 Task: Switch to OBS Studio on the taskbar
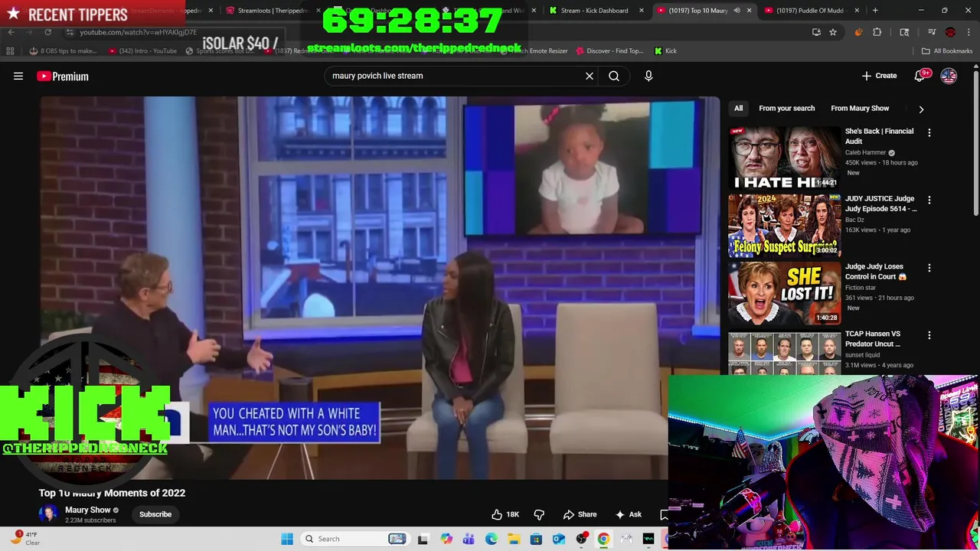[582, 539]
